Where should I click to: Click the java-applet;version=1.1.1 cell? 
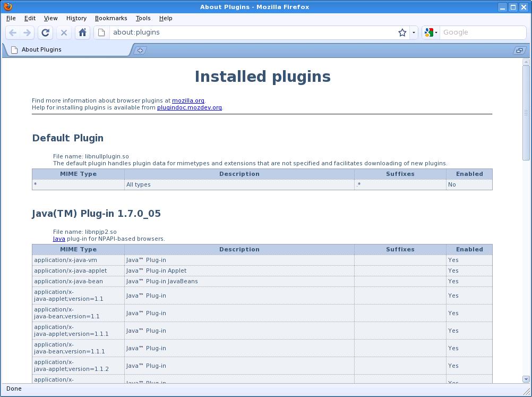(x=79, y=331)
